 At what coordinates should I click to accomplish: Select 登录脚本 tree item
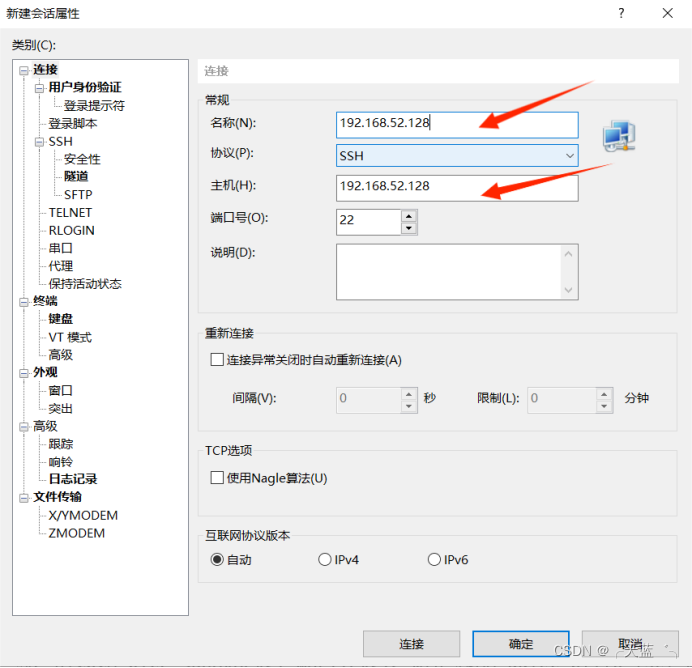pos(72,124)
